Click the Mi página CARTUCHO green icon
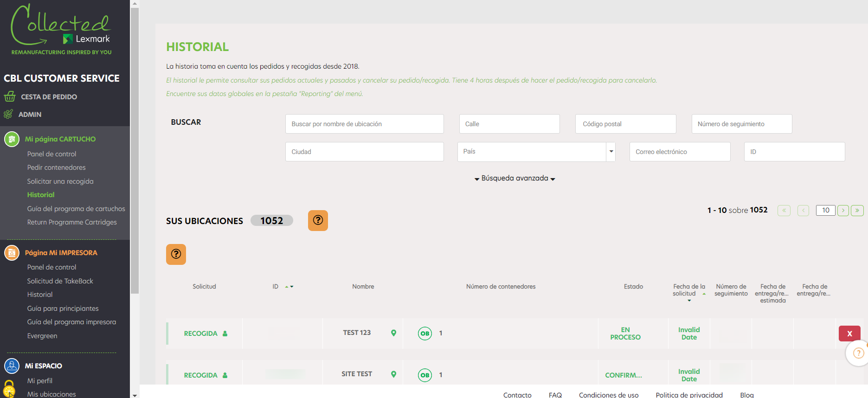The height and width of the screenshot is (398, 868). click(x=12, y=139)
